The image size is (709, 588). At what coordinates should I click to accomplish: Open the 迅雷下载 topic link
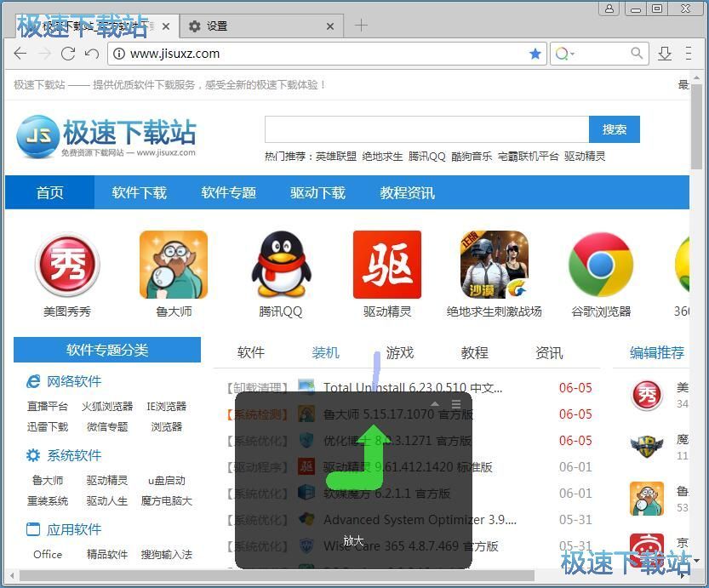pos(48,426)
